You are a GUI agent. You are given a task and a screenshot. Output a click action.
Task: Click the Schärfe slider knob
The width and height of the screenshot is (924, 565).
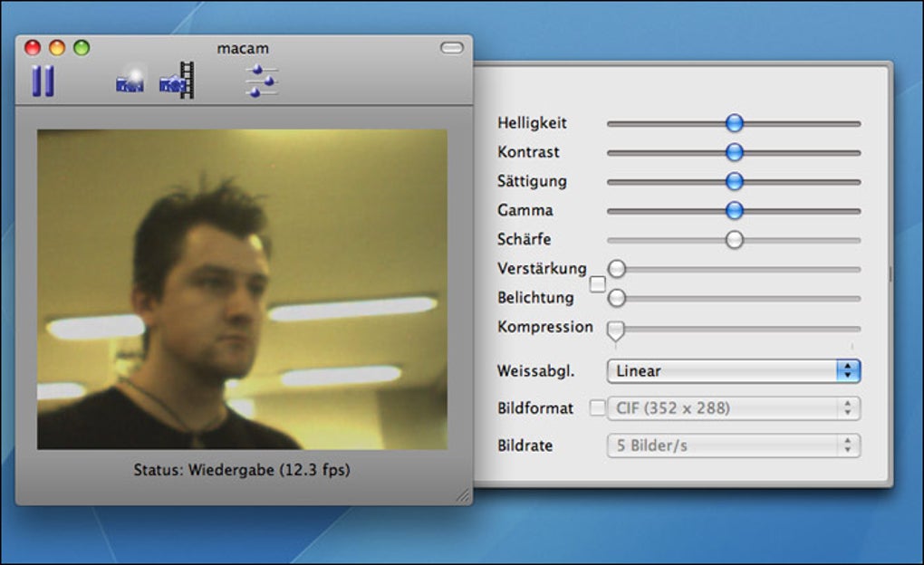[x=735, y=240]
